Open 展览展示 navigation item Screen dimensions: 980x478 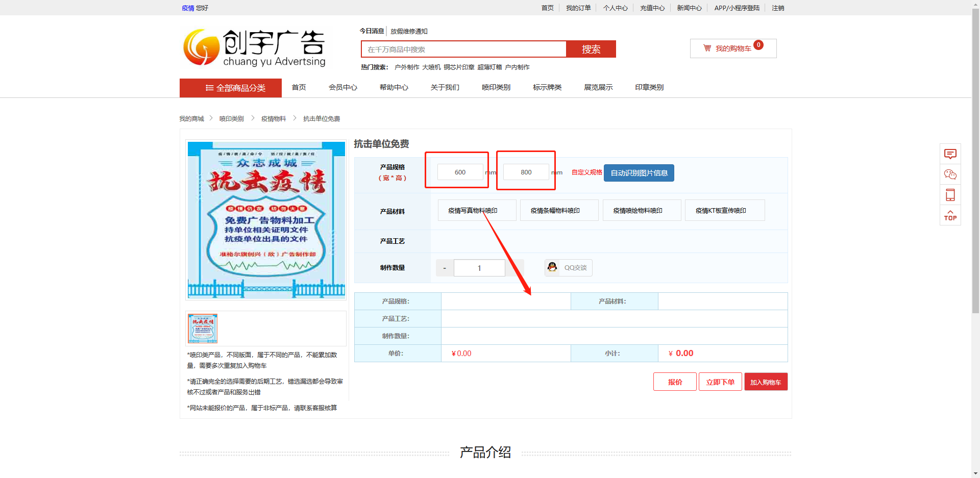click(598, 87)
